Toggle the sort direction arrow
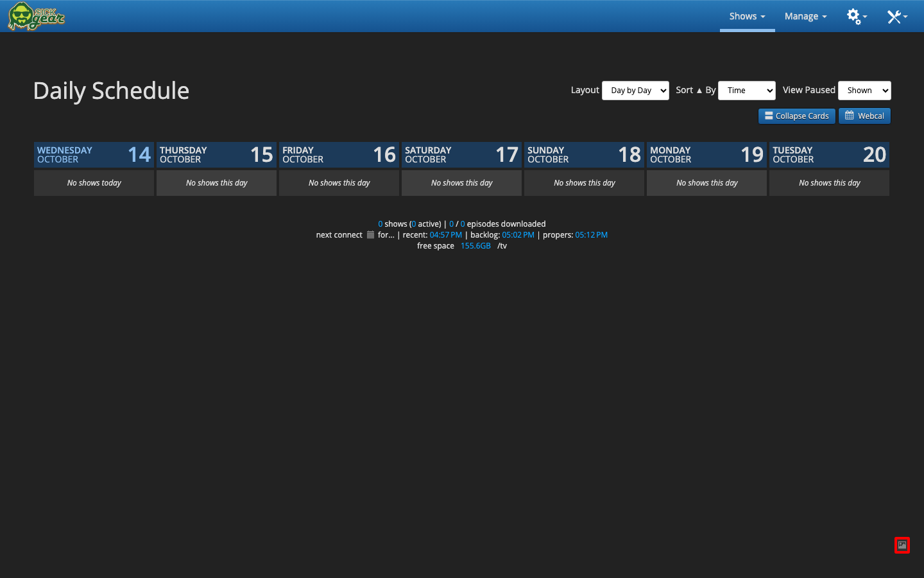924x578 pixels. point(699,91)
